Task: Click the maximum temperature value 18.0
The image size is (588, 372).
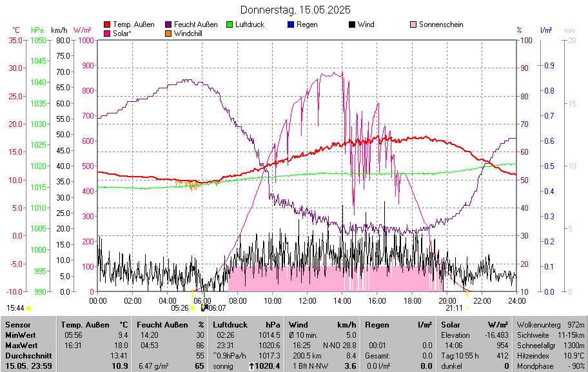Action: (x=121, y=346)
